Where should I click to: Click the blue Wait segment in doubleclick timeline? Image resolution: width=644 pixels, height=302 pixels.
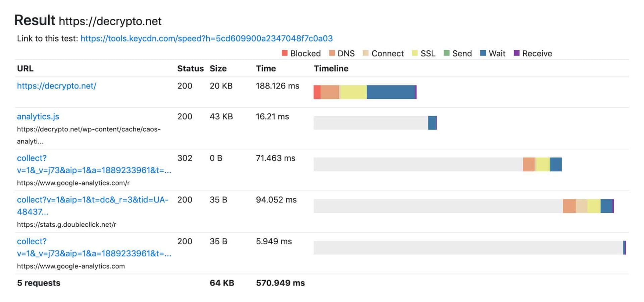click(x=606, y=206)
